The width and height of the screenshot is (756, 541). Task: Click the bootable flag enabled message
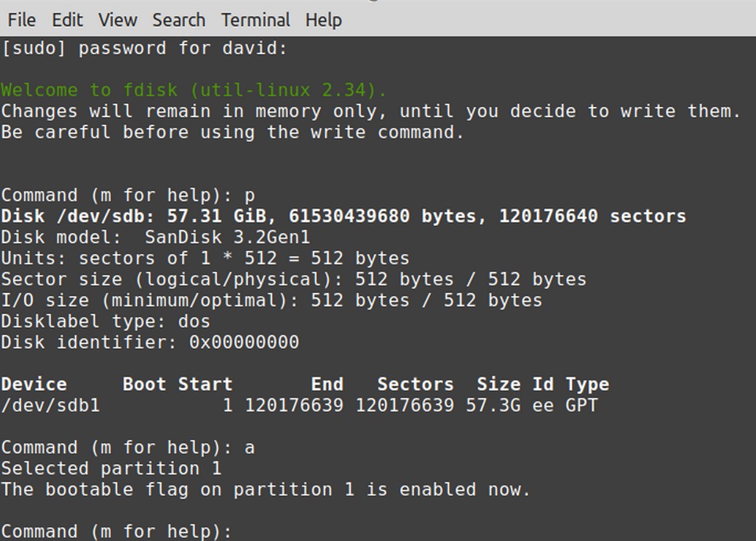(x=266, y=489)
